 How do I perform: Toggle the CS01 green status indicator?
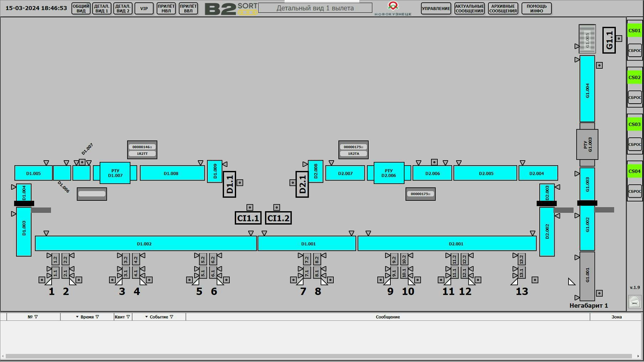point(634,31)
